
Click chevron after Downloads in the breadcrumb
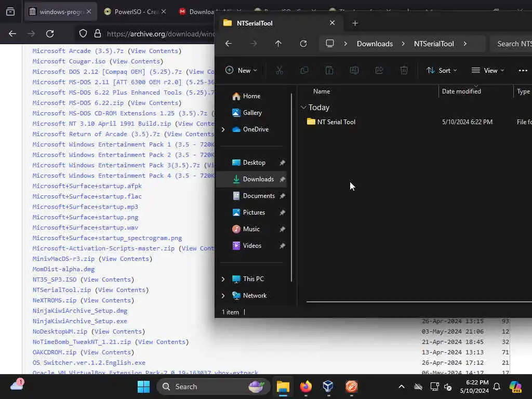pyautogui.click(x=403, y=44)
